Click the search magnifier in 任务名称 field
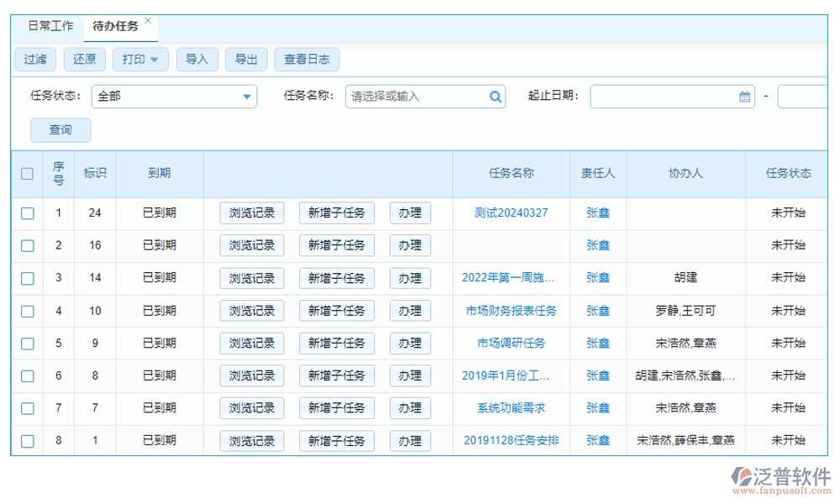Viewport: 840px width, 504px height. tap(493, 97)
